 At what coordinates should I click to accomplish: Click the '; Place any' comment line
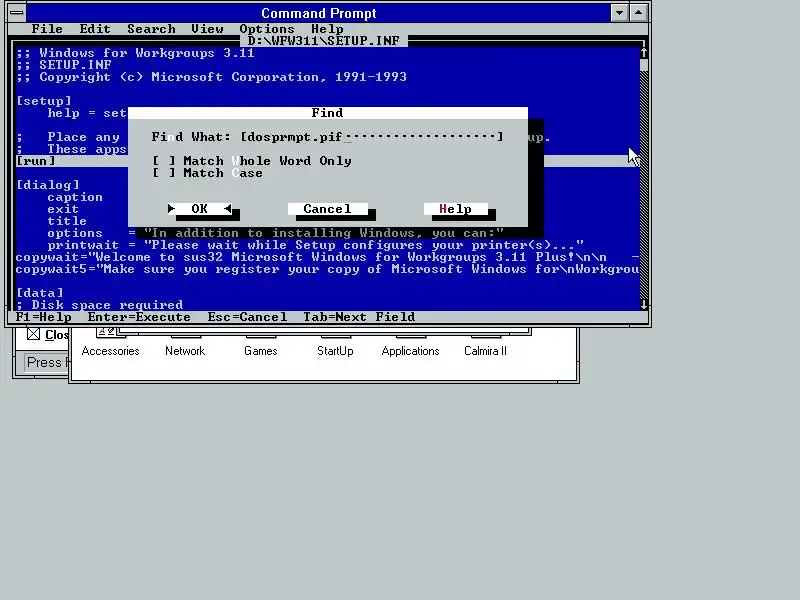click(x=67, y=137)
